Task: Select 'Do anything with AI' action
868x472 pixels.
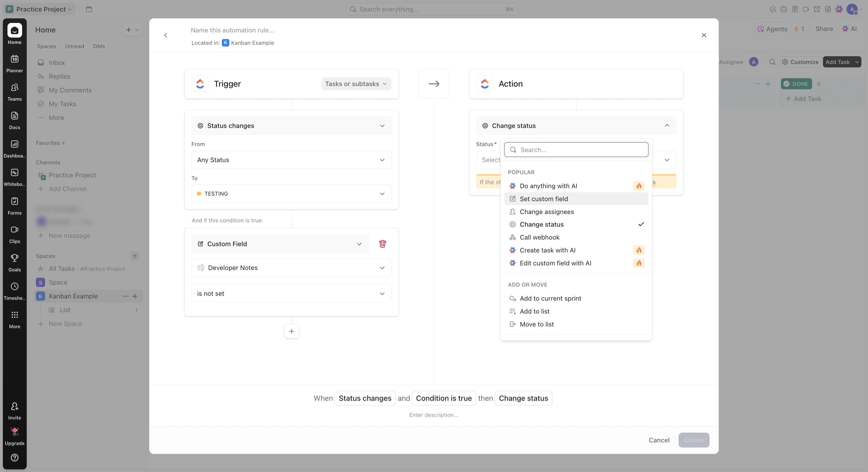Action: click(576, 186)
